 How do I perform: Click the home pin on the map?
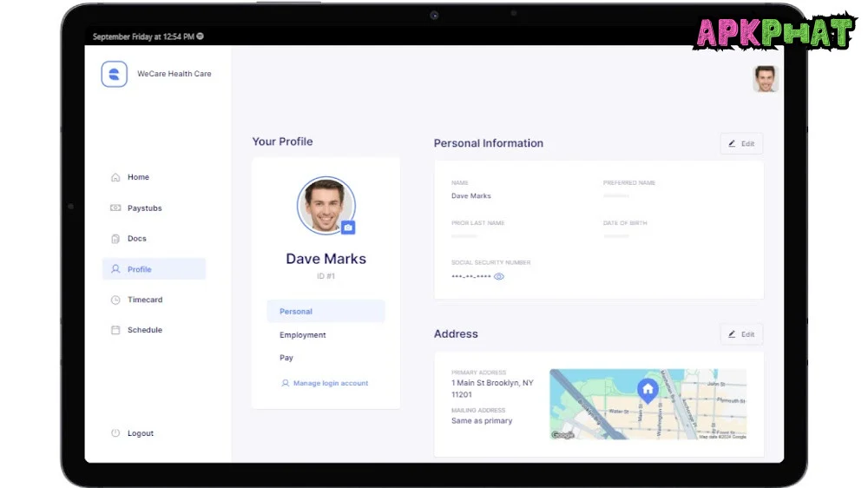click(x=648, y=390)
